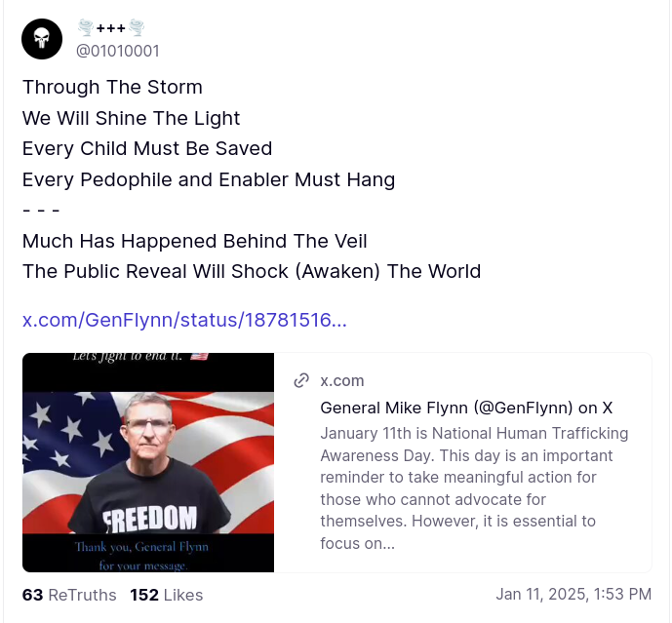672x623 pixels.
Task: Click the +++ display name
Action: (117, 28)
